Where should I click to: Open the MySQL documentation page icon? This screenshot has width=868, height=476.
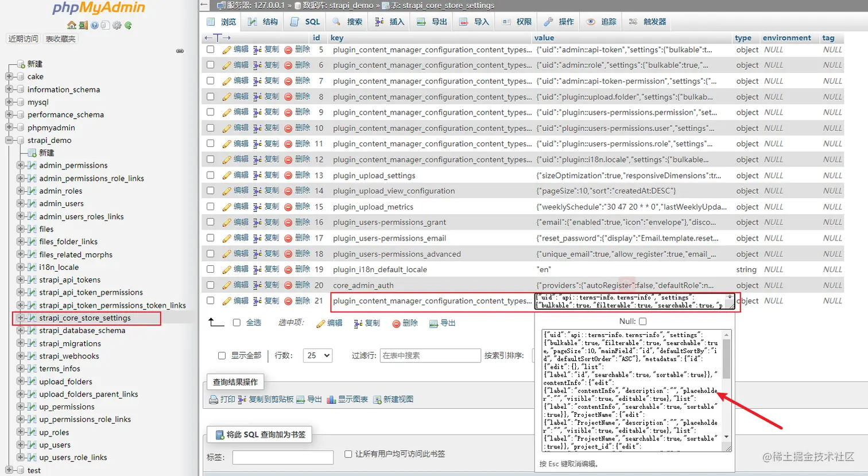(106, 25)
